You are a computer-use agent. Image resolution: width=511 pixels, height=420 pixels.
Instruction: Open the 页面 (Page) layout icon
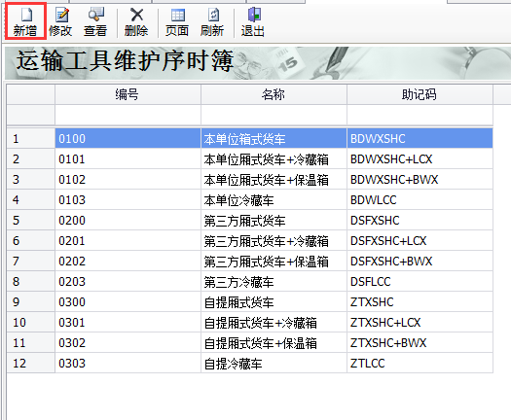pyautogui.click(x=177, y=21)
